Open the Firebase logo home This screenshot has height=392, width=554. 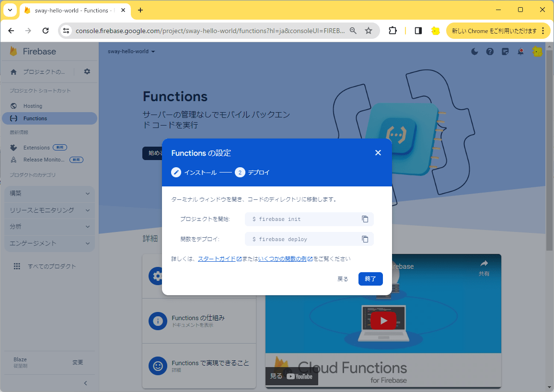[x=33, y=51]
